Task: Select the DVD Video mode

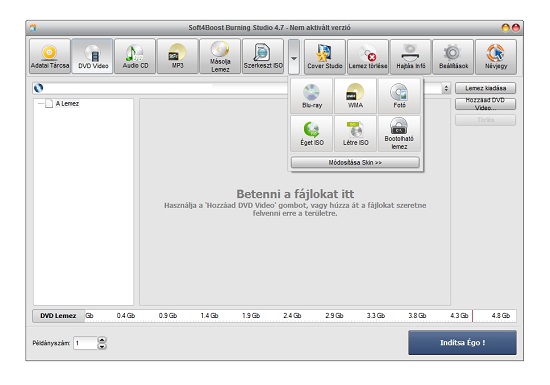Action: pos(93,56)
